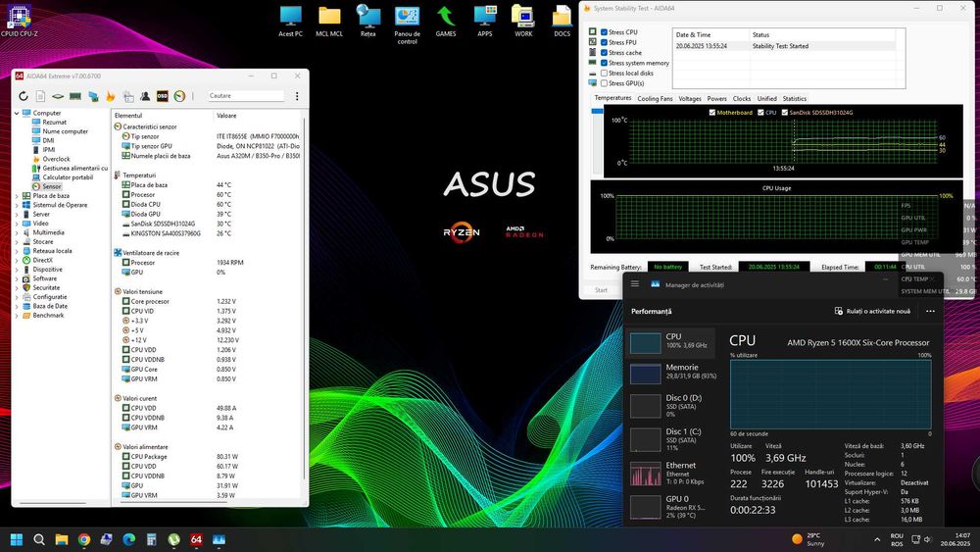The height and width of the screenshot is (552, 980).
Task: Open GAMES desktop shortcut
Action: 446,22
